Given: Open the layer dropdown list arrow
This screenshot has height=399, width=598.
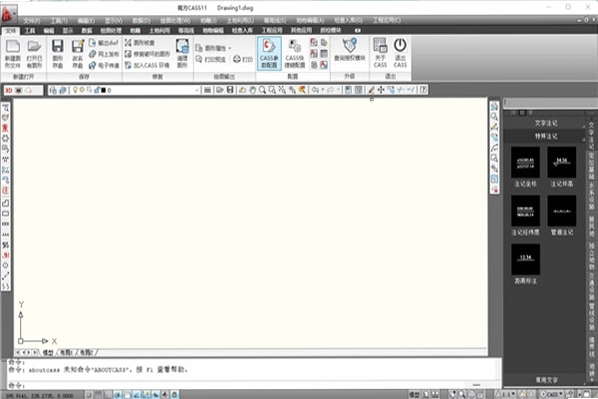Looking at the screenshot, I should tap(197, 90).
